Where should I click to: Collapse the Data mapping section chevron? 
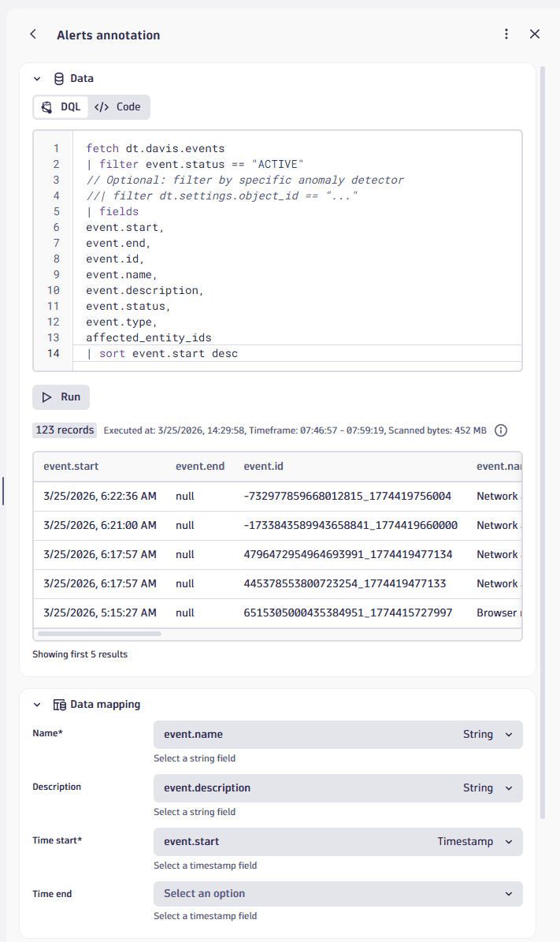pyautogui.click(x=36, y=704)
